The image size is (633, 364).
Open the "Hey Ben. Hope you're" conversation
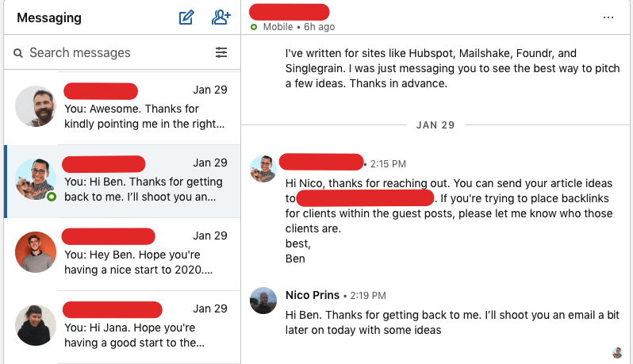(x=143, y=255)
